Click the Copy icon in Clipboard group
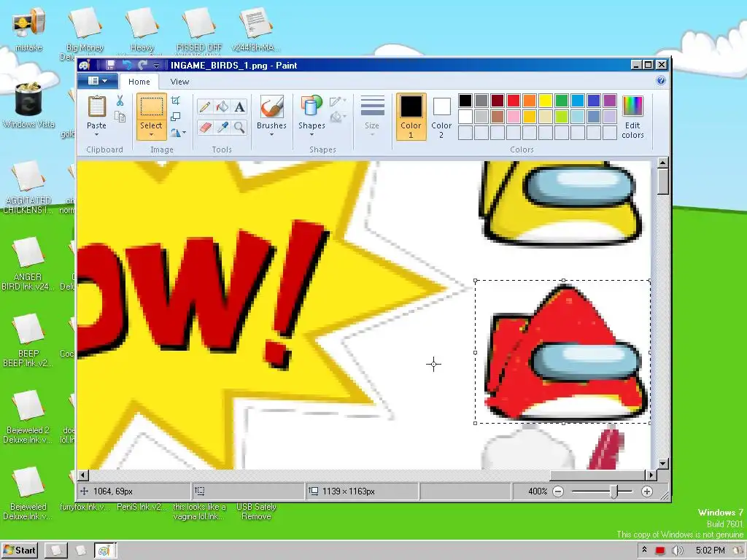The width and height of the screenshot is (747, 560). (120, 117)
